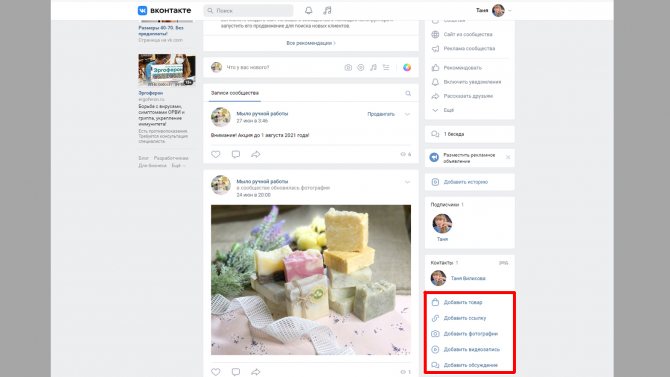
Task: Open notifications bell in top header
Action: click(309, 10)
